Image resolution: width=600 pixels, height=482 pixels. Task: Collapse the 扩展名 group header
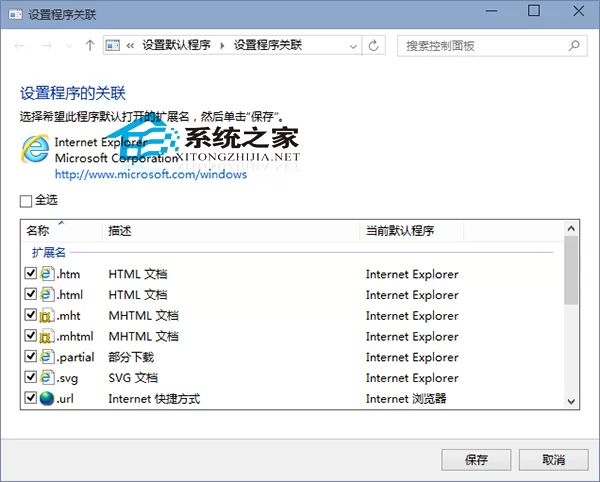tap(49, 252)
